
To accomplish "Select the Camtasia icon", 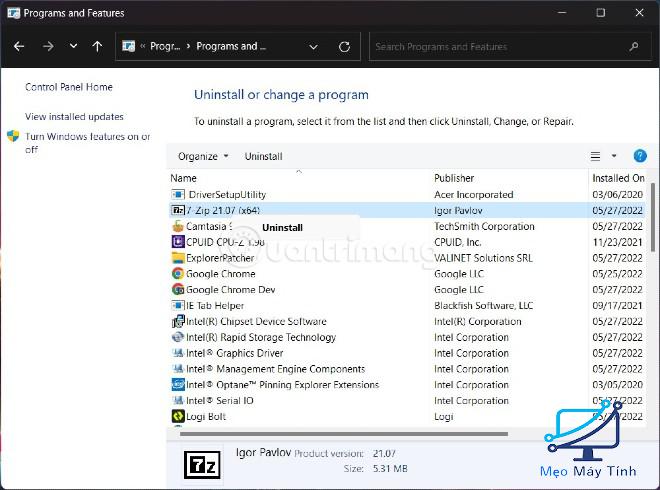I will (178, 226).
